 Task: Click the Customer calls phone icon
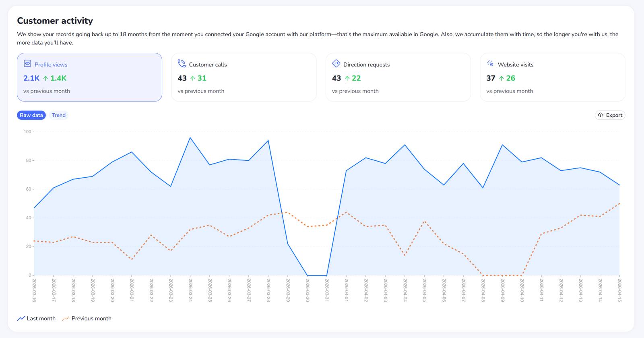pos(182,64)
